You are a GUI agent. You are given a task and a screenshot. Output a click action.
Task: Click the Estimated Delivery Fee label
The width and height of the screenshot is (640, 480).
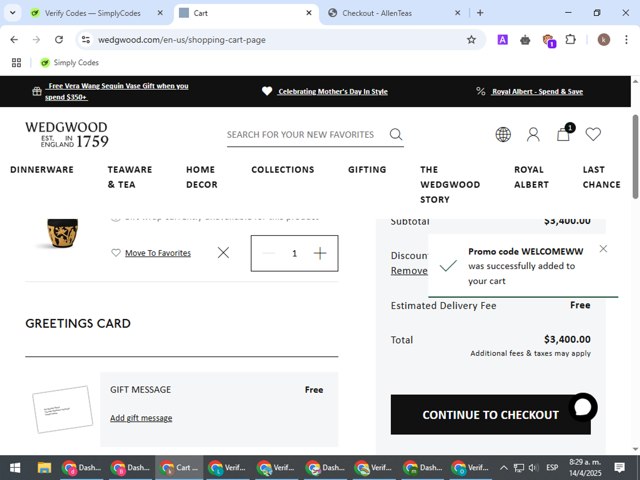443,305
